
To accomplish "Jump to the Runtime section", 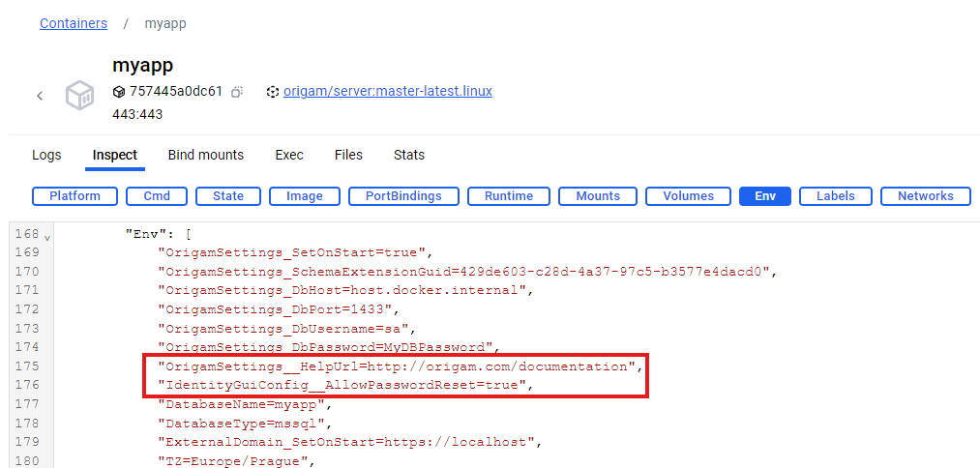I will (x=509, y=196).
